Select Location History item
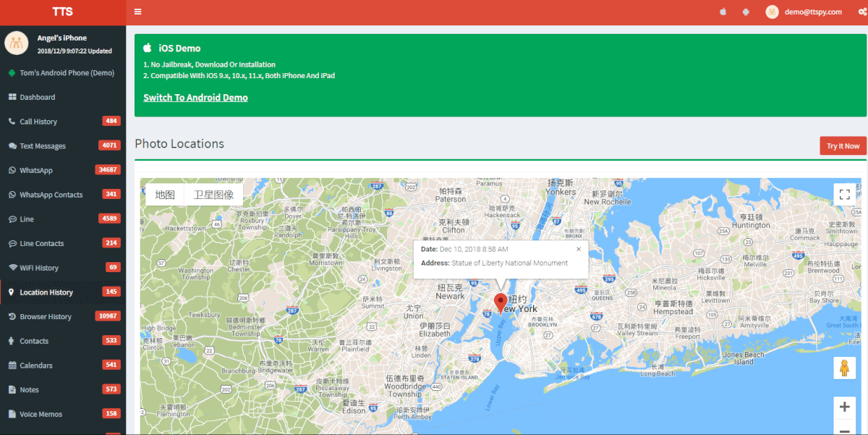The height and width of the screenshot is (435, 868). (x=63, y=292)
